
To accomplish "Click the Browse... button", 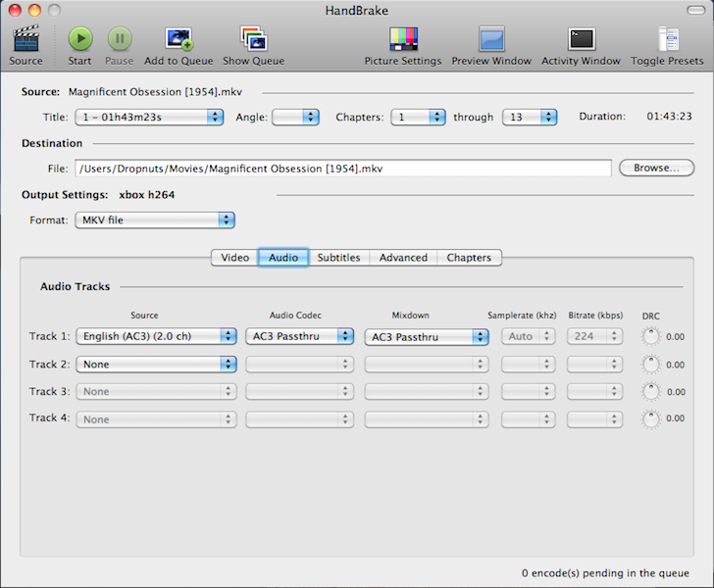I will click(x=657, y=168).
